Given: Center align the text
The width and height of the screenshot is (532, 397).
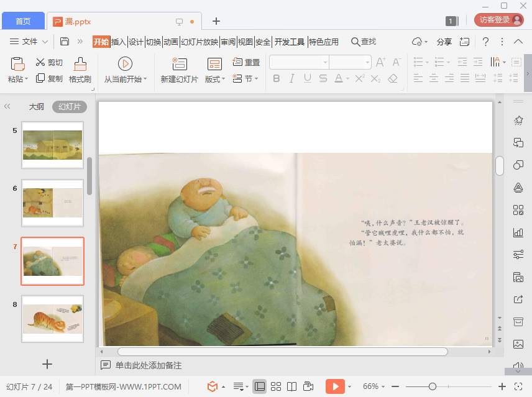Looking at the screenshot, I should (x=434, y=78).
